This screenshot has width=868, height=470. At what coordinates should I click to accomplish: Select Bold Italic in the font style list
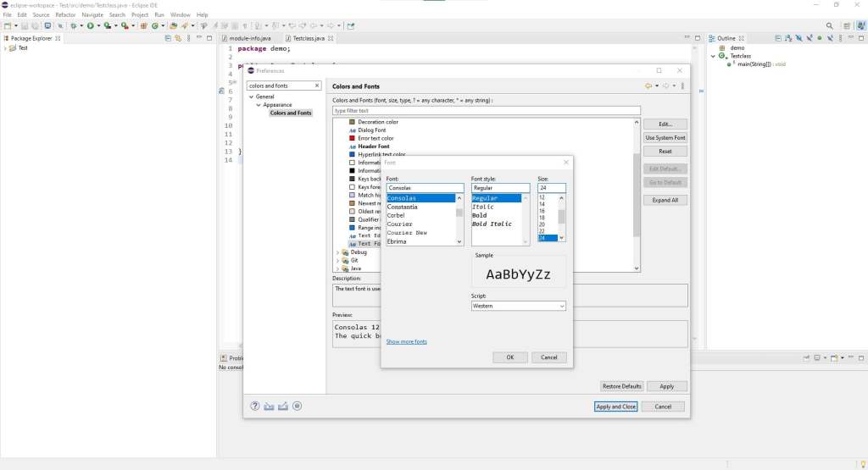(x=492, y=224)
